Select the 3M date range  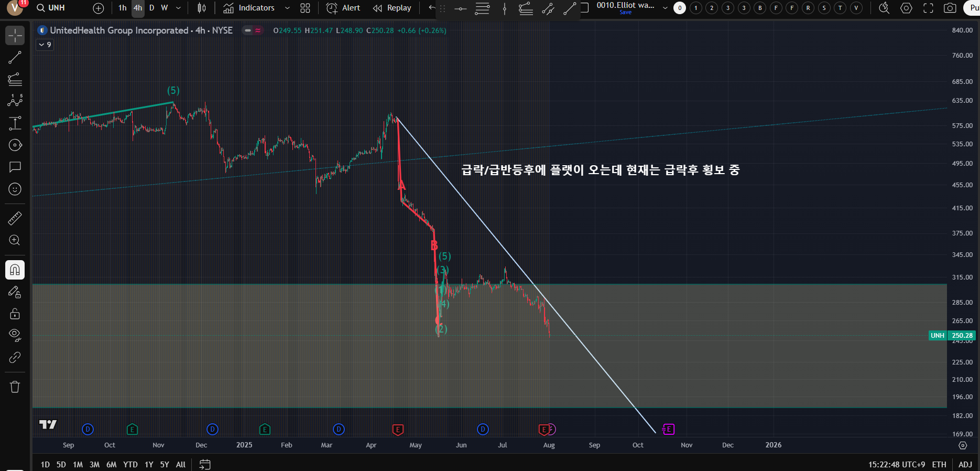click(94, 465)
